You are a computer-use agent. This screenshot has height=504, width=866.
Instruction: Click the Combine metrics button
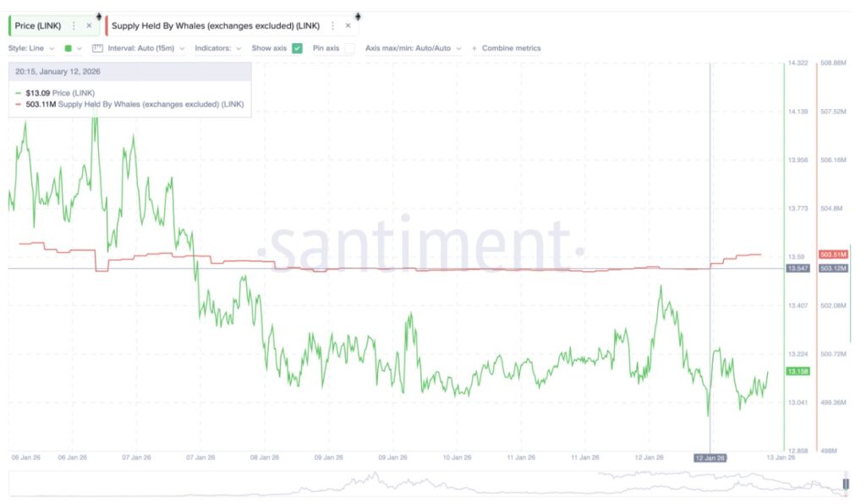[511, 48]
